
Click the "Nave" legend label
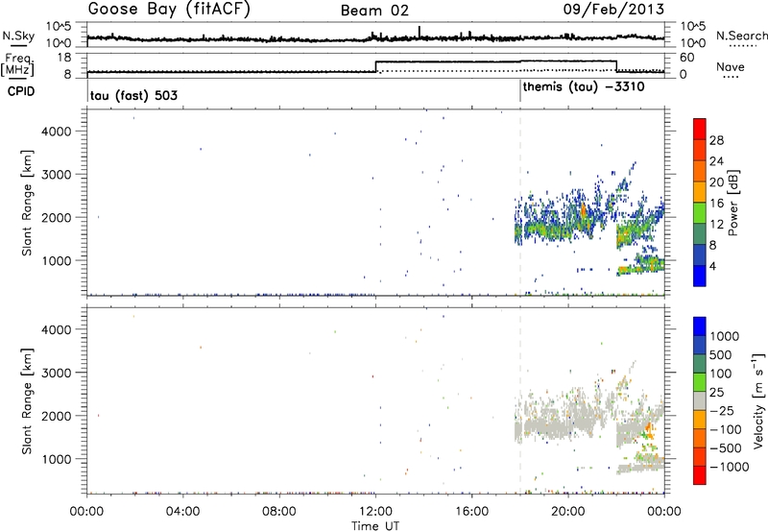[x=730, y=66]
